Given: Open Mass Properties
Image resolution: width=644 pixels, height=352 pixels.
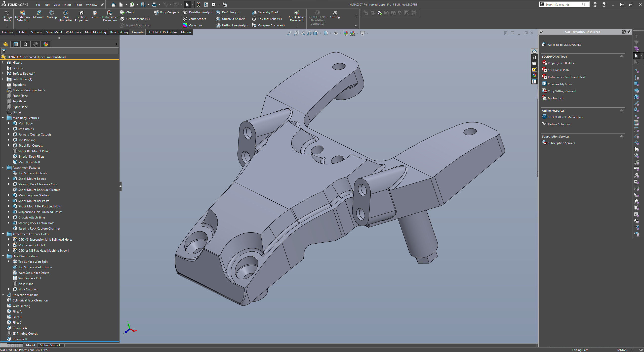Looking at the screenshot, I should pos(66,16).
